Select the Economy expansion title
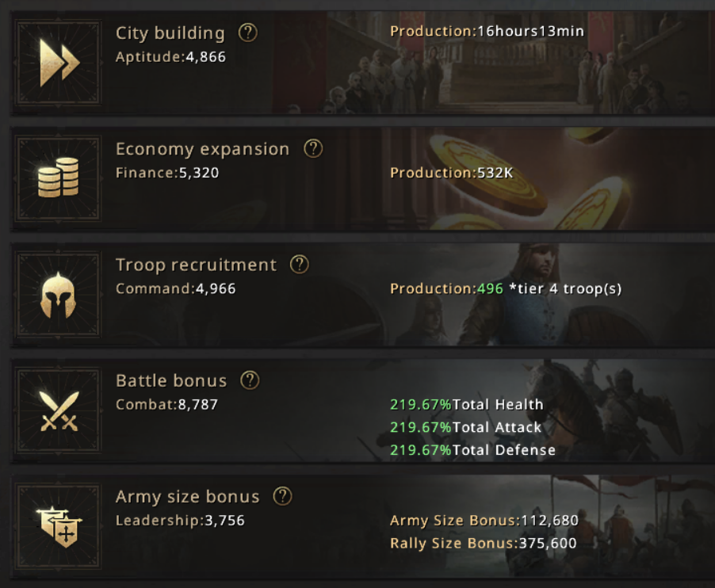Viewport: 715px width, 588px height. 202,149
